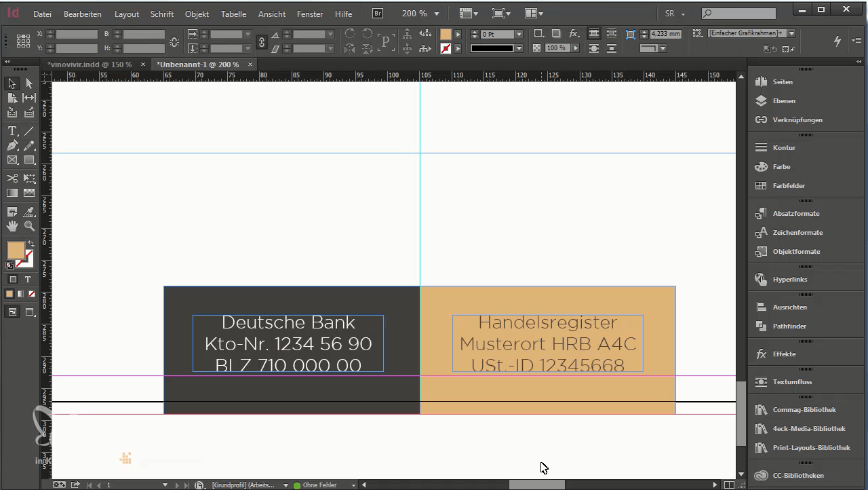Swap fill and stroke arrows
868x490 pixels.
click(31, 244)
